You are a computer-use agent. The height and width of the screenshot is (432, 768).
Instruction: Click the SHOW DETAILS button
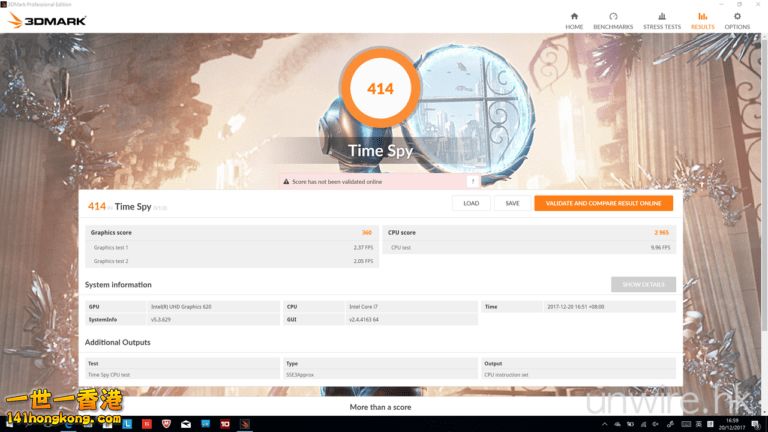643,285
